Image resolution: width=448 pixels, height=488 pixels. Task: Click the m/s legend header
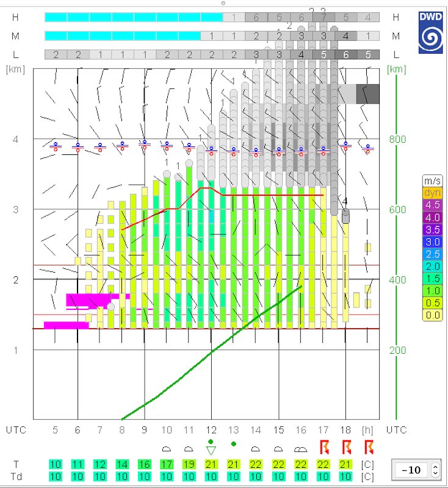point(432,181)
